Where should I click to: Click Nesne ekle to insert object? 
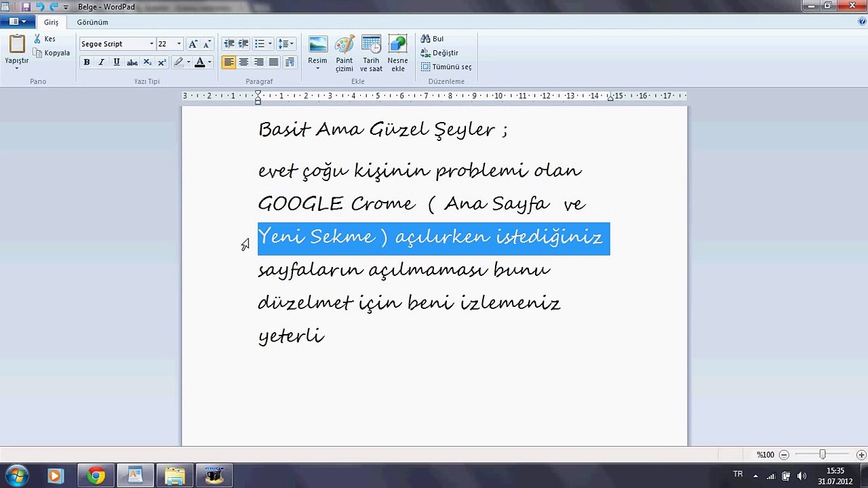[397, 54]
